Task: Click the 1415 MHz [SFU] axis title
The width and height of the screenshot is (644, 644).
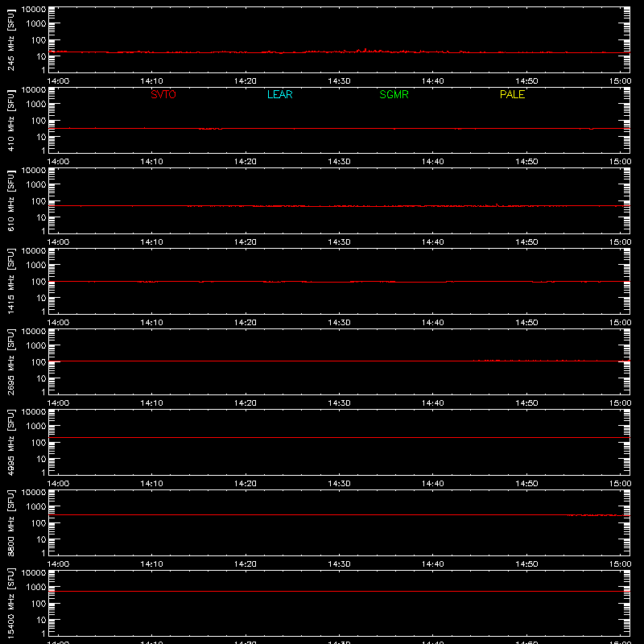Action: point(10,281)
